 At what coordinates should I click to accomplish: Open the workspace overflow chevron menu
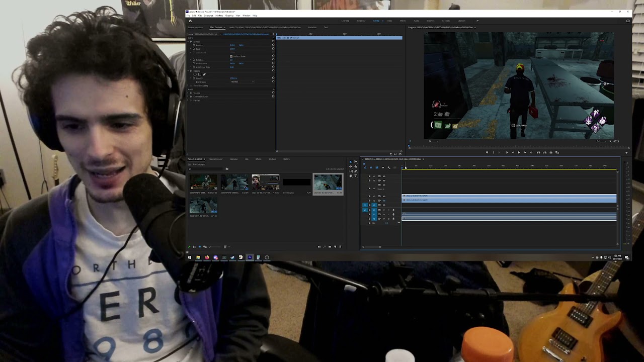pyautogui.click(x=477, y=21)
